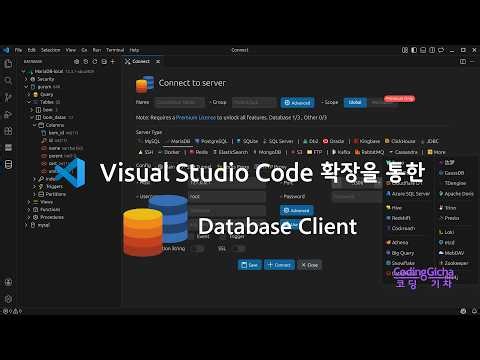This screenshot has width=480, height=360.
Task: Choose Snowflake from the More list
Action: pyautogui.click(x=400, y=263)
